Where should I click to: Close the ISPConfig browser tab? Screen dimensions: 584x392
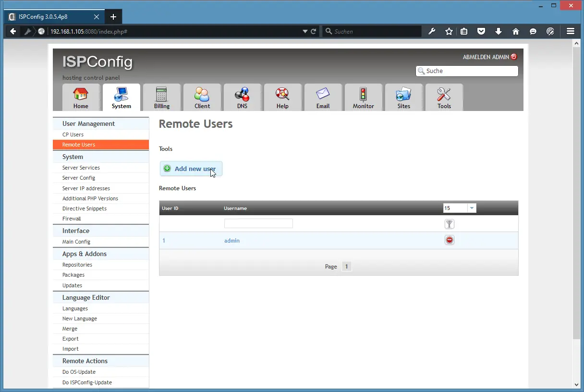coord(97,17)
